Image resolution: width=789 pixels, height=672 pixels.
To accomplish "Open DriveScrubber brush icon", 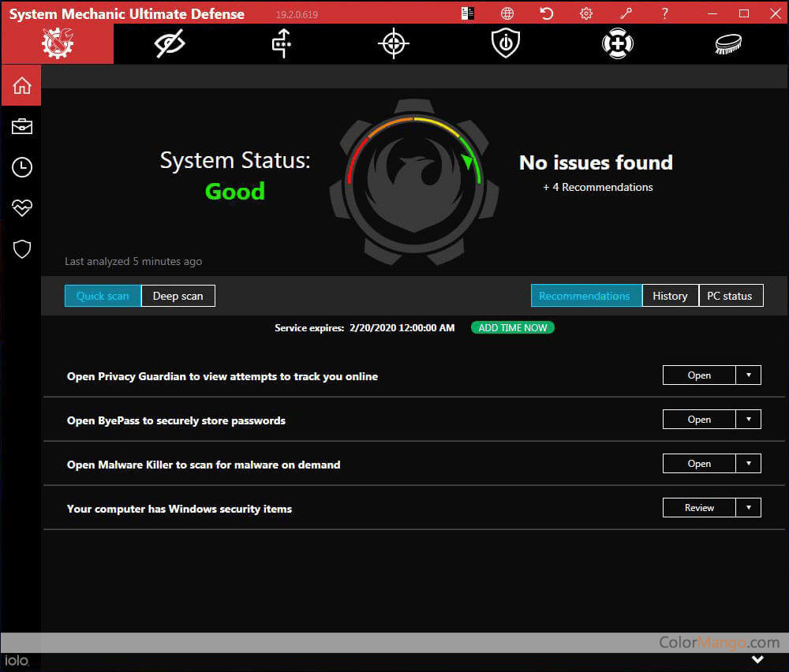I will click(x=728, y=43).
